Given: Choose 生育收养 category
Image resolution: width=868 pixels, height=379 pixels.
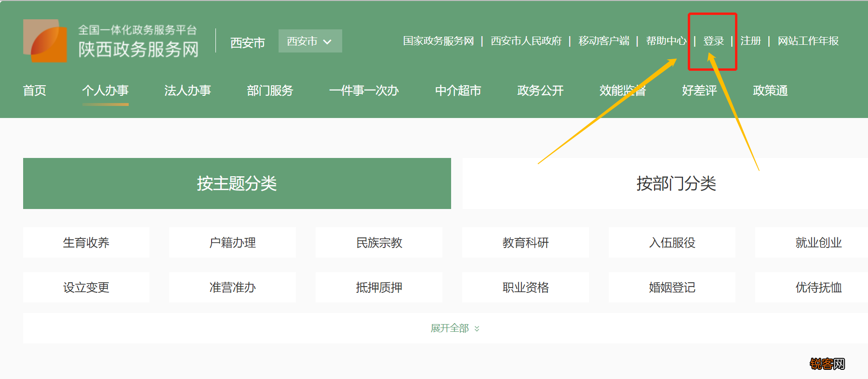Looking at the screenshot, I should pos(86,243).
